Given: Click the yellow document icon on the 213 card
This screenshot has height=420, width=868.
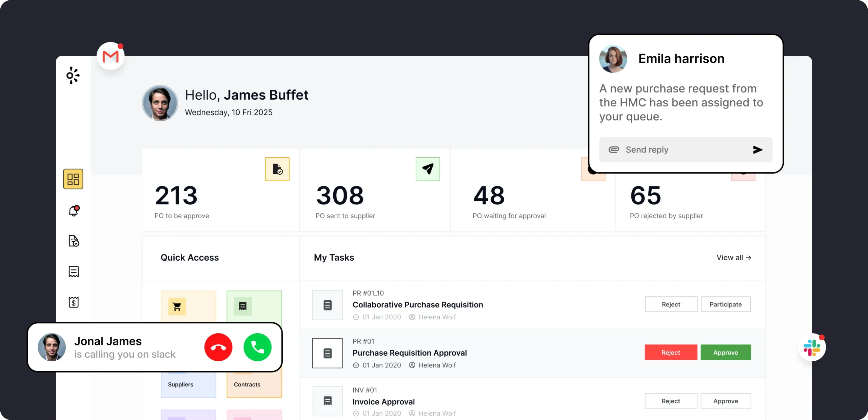Looking at the screenshot, I should (277, 169).
